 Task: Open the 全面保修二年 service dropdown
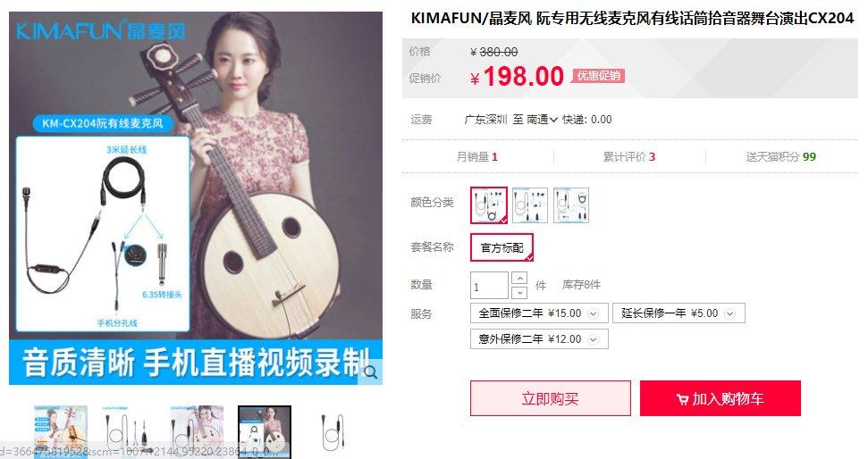pyautogui.click(x=539, y=313)
